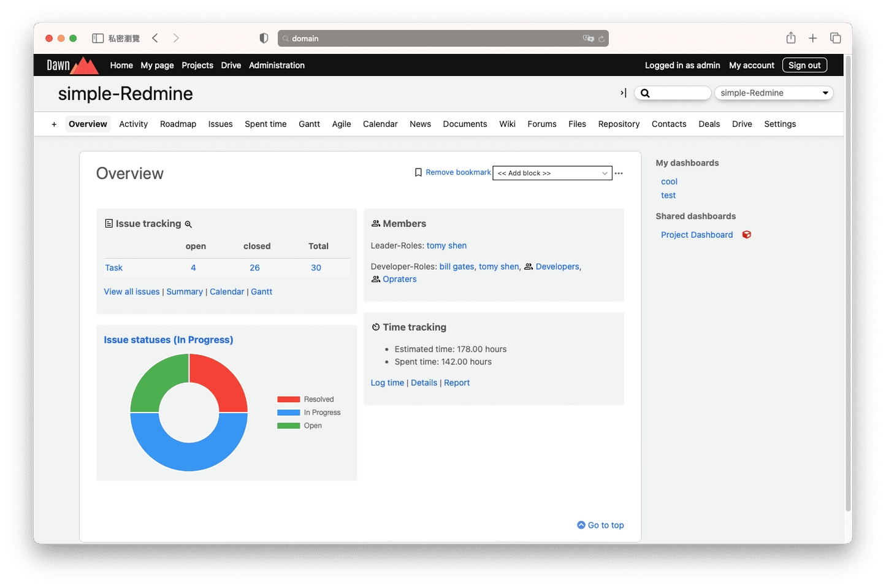Open Safari tab overview icon

[835, 38]
